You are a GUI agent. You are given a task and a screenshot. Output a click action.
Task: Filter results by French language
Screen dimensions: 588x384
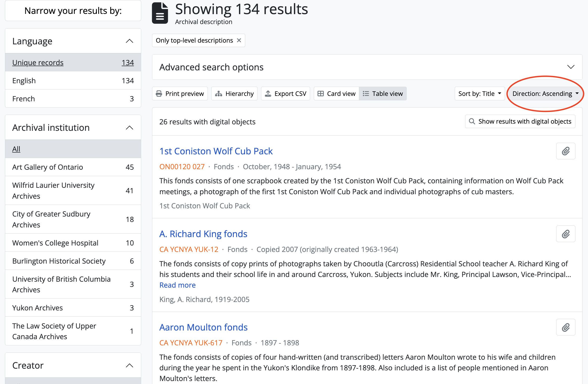[x=24, y=99]
